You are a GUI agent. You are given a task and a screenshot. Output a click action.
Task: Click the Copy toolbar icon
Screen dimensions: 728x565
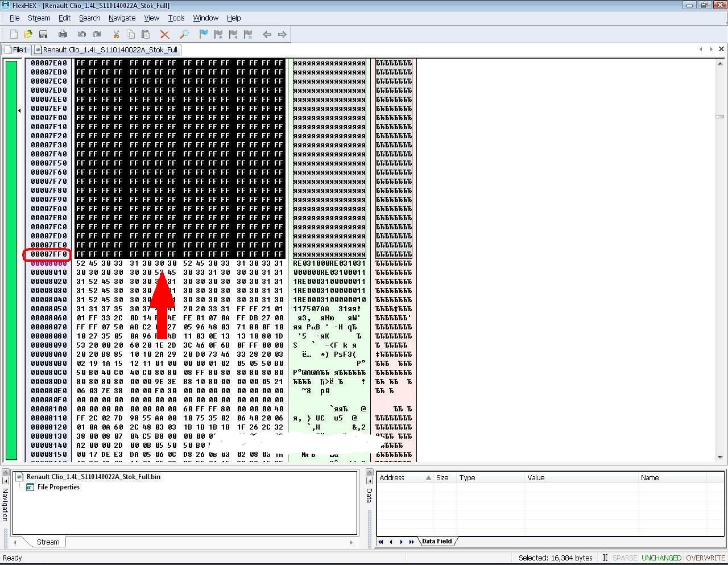pyautogui.click(x=131, y=34)
